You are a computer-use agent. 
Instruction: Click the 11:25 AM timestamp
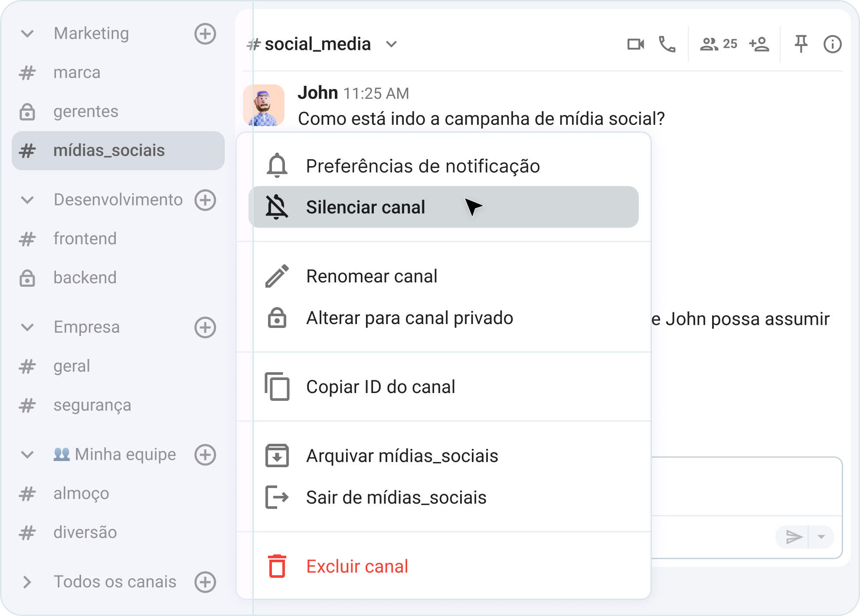(376, 94)
